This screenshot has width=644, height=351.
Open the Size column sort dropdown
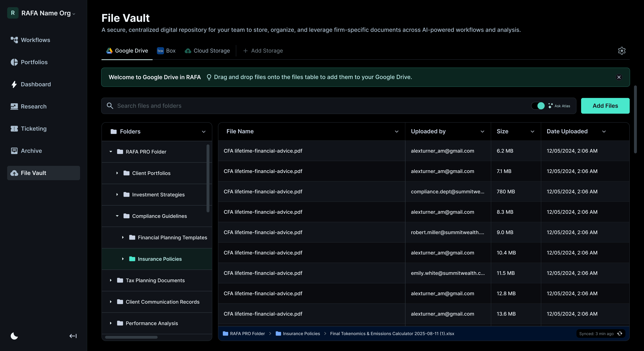532,132
